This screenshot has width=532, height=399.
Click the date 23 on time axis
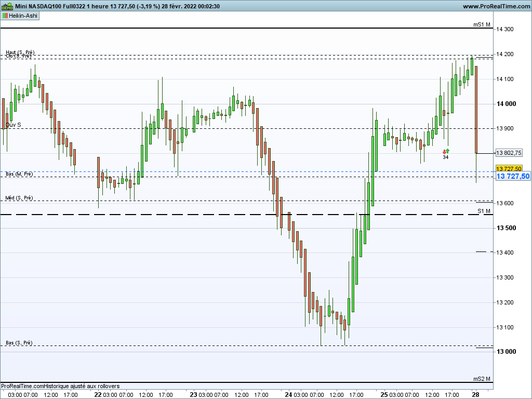193,395
